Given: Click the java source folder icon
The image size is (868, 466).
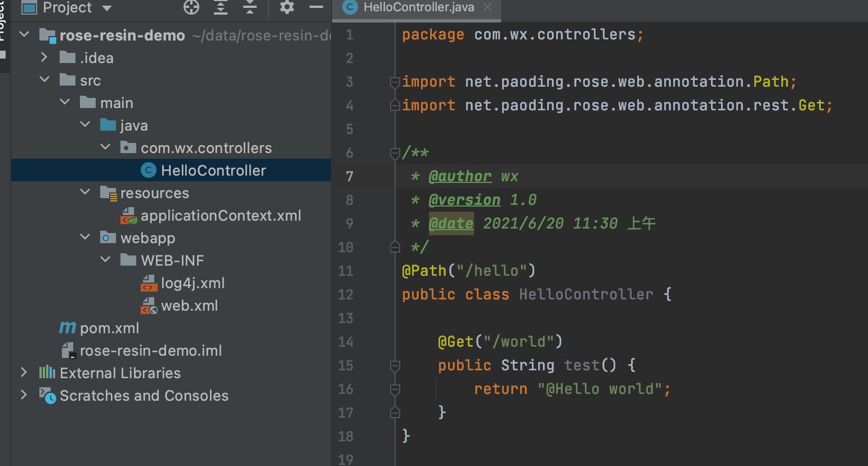Looking at the screenshot, I should 108,125.
